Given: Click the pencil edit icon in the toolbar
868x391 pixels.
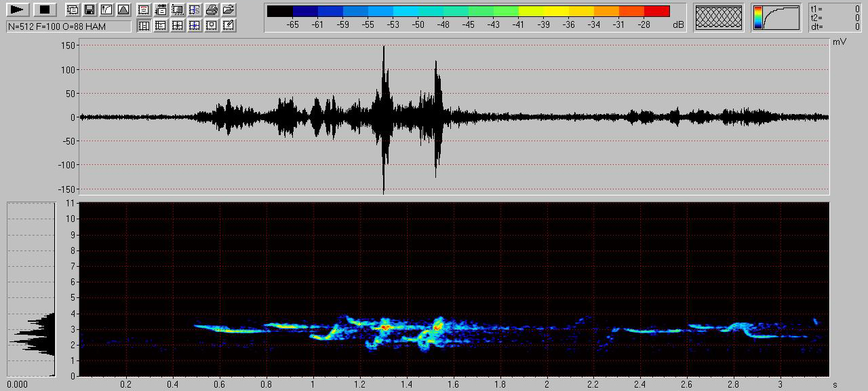Looking at the screenshot, I should 229,26.
